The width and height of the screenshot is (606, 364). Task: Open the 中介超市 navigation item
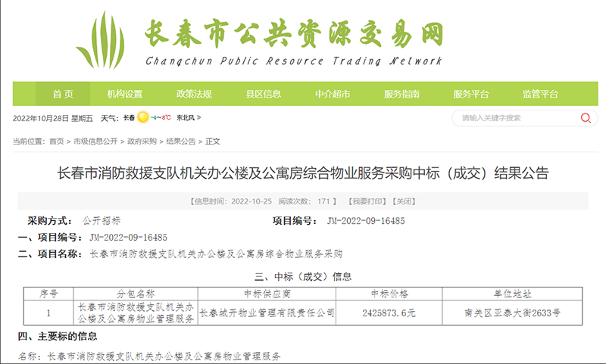[333, 94]
